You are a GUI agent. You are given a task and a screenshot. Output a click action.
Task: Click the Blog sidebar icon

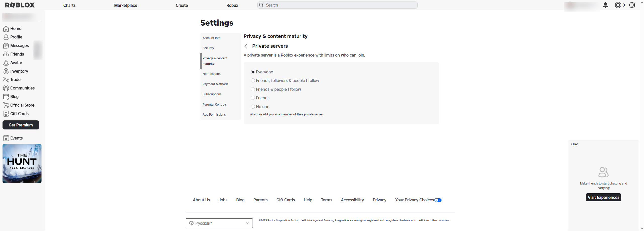[6, 97]
